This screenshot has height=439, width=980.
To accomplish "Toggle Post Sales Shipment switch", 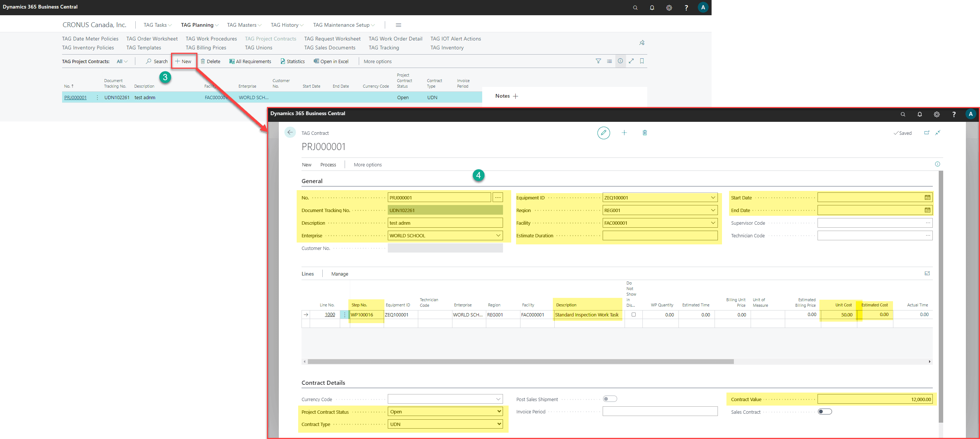I will (610, 399).
